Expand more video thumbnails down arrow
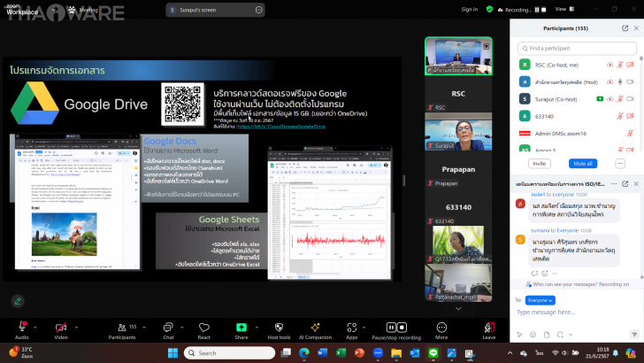 458,308
